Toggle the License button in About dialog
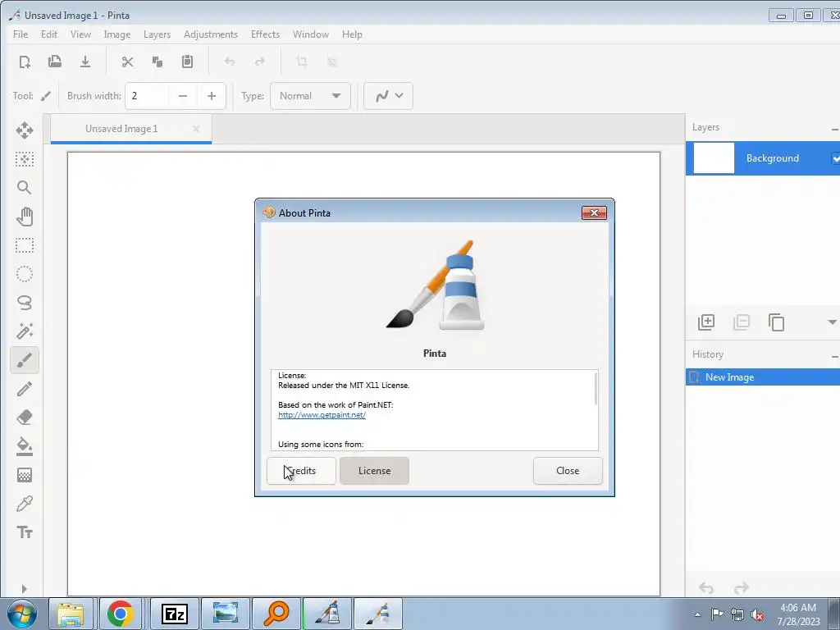The height and width of the screenshot is (630, 840). pyautogui.click(x=374, y=471)
